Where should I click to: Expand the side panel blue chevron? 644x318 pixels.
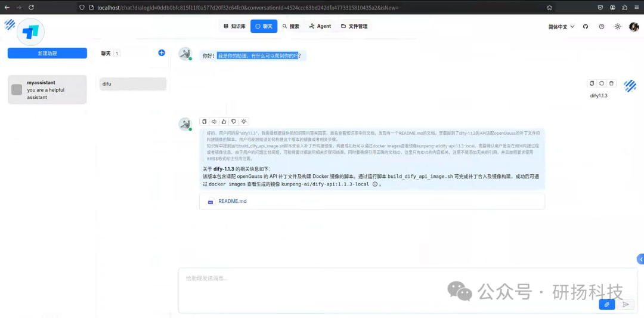point(640,260)
